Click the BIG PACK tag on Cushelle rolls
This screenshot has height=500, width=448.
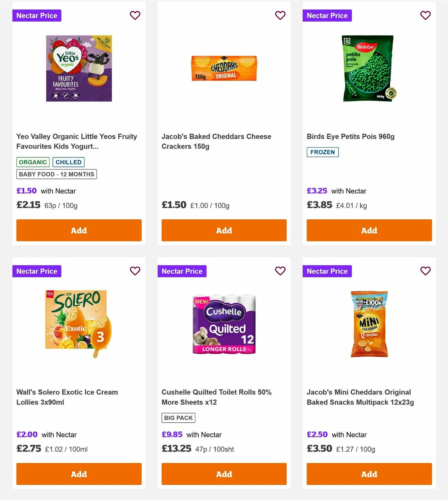[178, 417]
